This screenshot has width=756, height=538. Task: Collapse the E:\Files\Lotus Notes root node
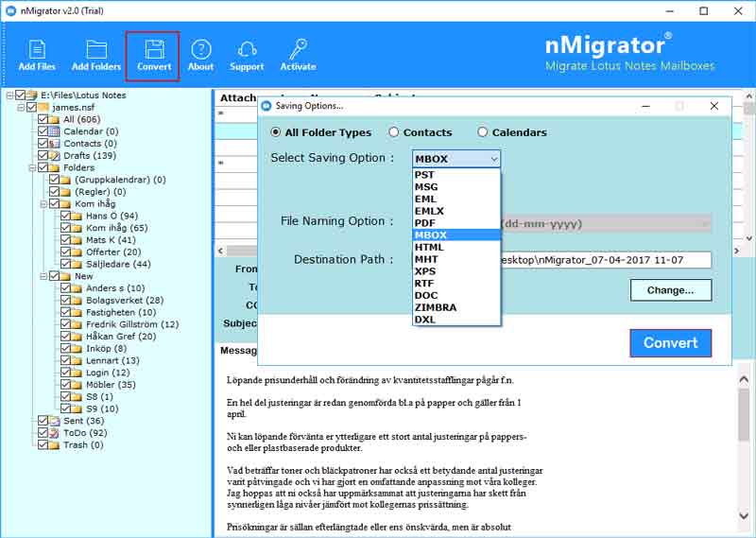coord(9,95)
